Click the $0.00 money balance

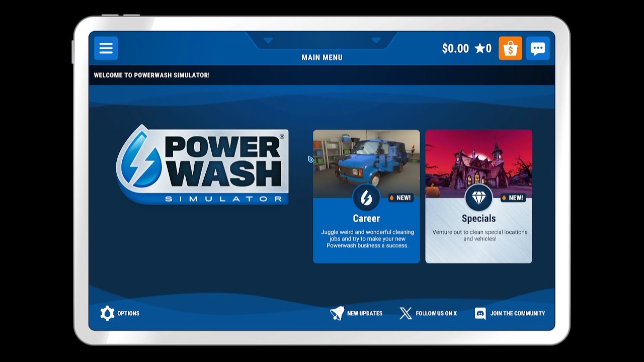455,48
